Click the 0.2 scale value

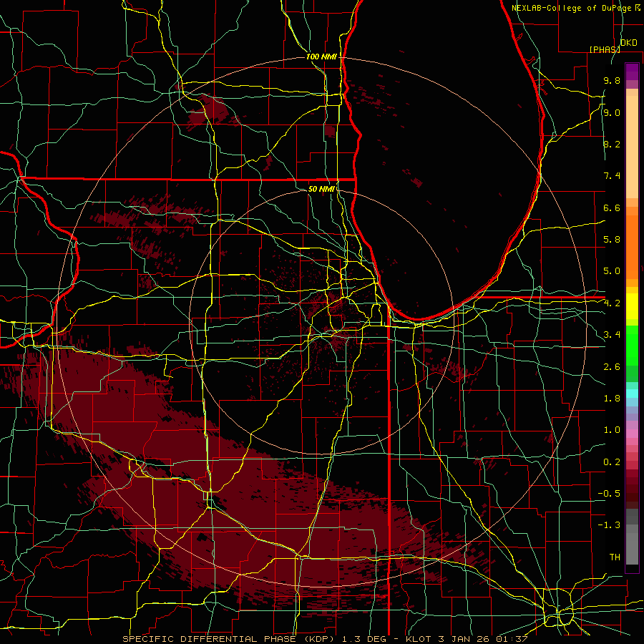(x=612, y=462)
